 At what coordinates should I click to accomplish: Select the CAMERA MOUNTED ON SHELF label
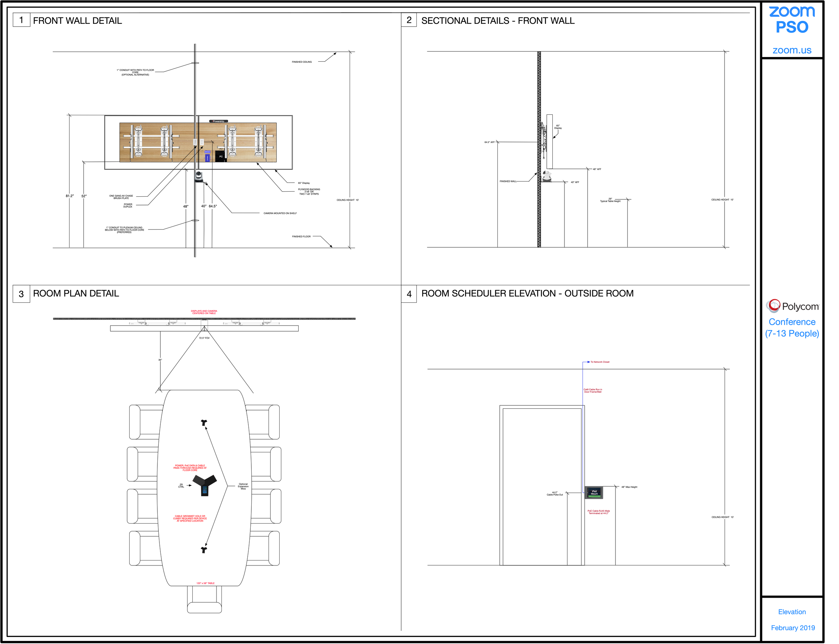coord(280,213)
